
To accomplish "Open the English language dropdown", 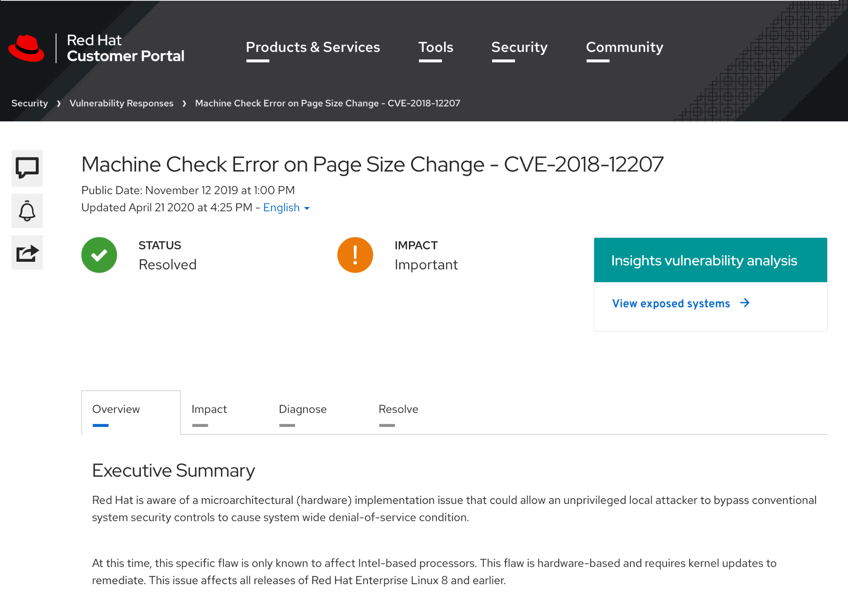I will click(286, 207).
